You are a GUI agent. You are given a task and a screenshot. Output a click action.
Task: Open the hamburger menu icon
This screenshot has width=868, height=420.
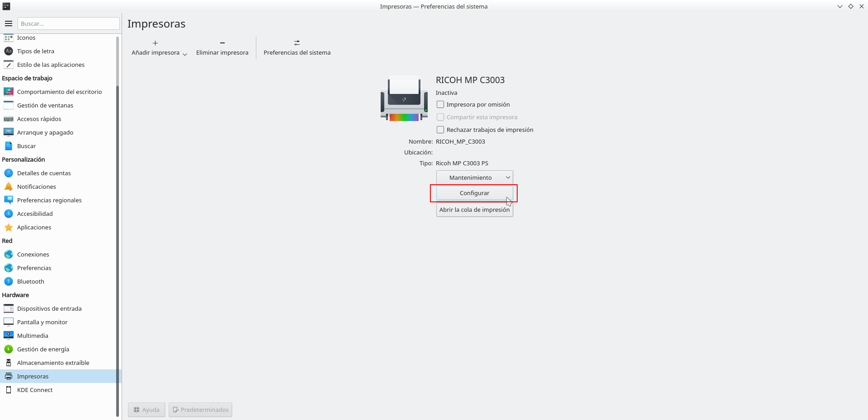[9, 23]
